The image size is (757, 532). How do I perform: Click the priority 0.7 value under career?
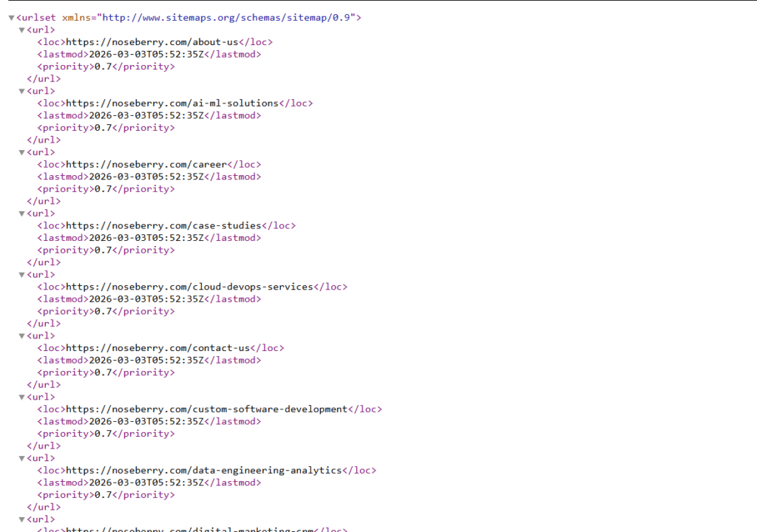103,189
